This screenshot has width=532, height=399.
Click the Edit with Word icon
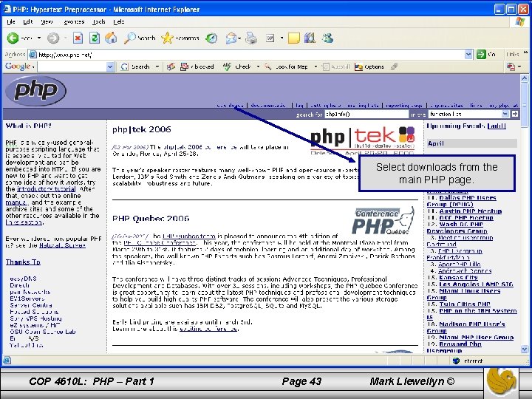click(270, 38)
